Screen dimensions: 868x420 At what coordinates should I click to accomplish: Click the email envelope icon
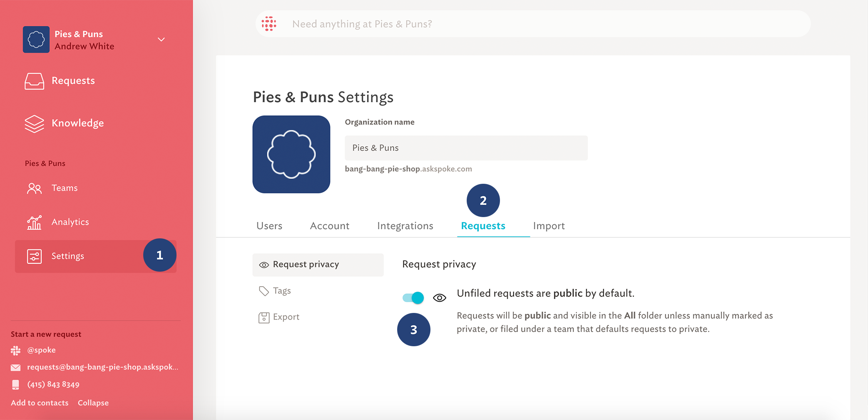[15, 367]
